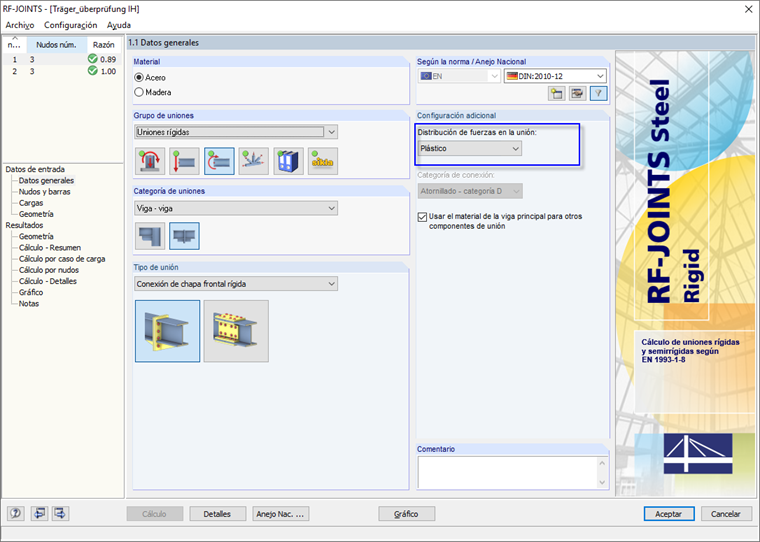Screen dimensions: 760x542
Task: Select Nudos y barras in the navigator
Action: point(45,191)
